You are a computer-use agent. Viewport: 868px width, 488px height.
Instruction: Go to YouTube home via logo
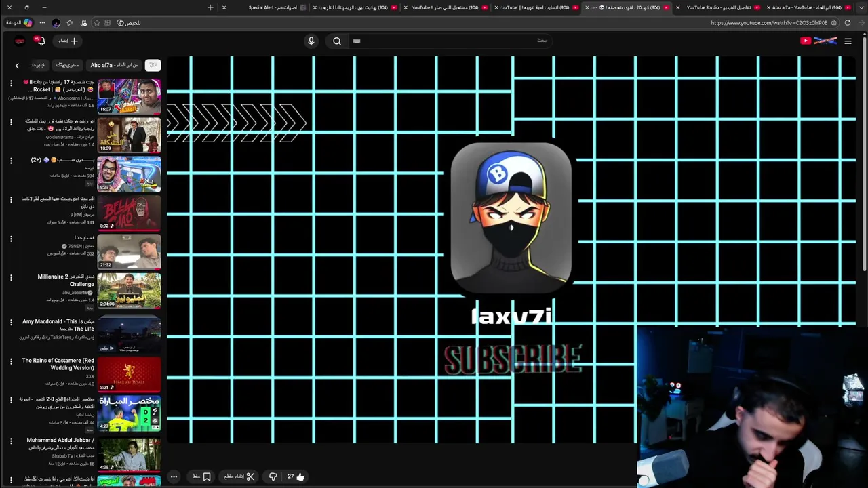click(818, 41)
